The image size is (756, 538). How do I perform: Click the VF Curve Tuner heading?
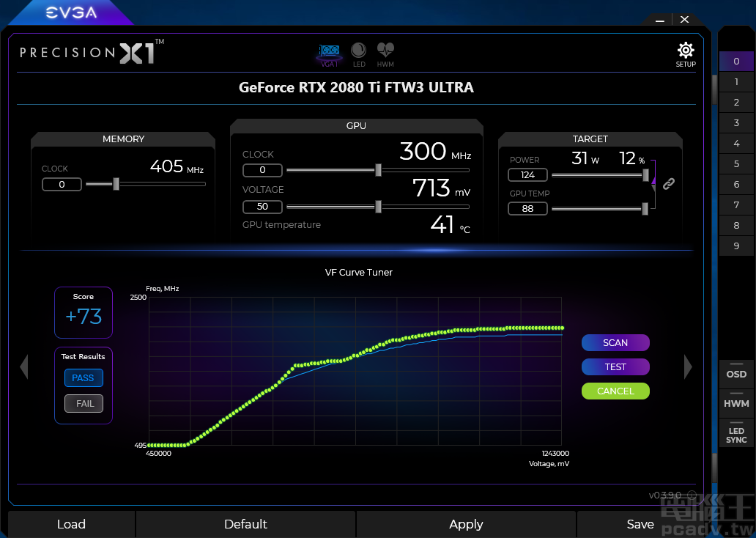[x=359, y=273]
